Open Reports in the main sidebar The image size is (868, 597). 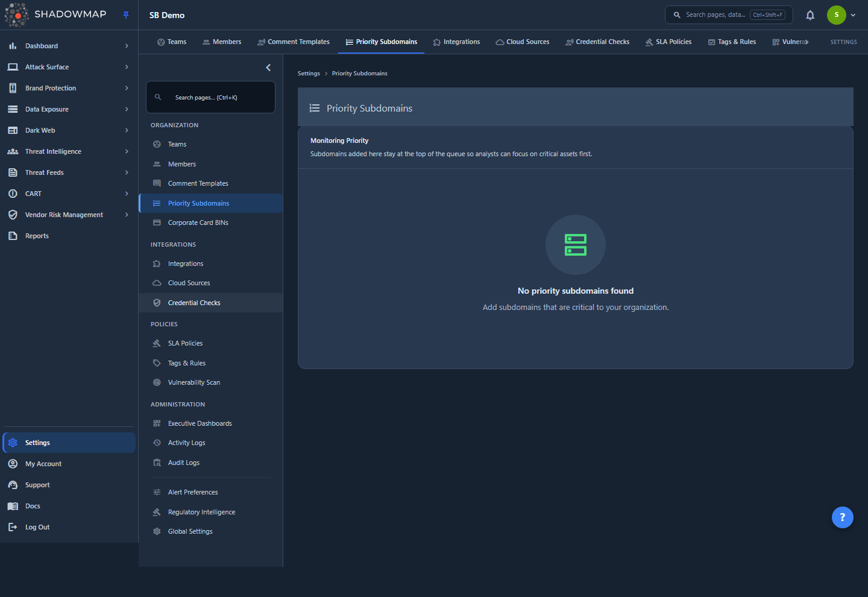point(69,236)
